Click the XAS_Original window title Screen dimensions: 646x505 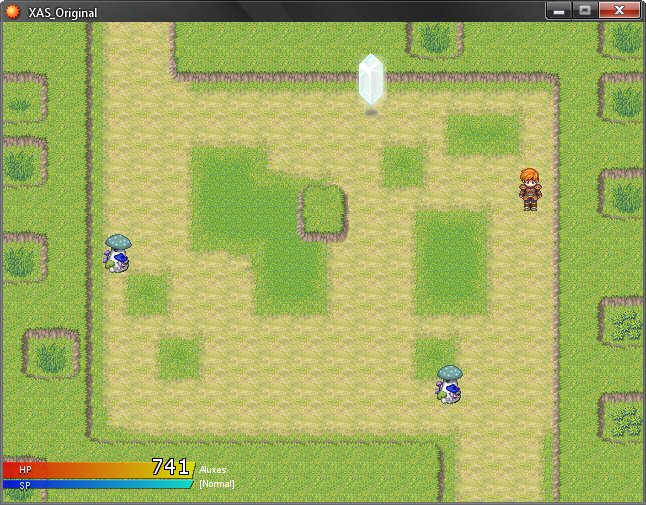(x=63, y=13)
